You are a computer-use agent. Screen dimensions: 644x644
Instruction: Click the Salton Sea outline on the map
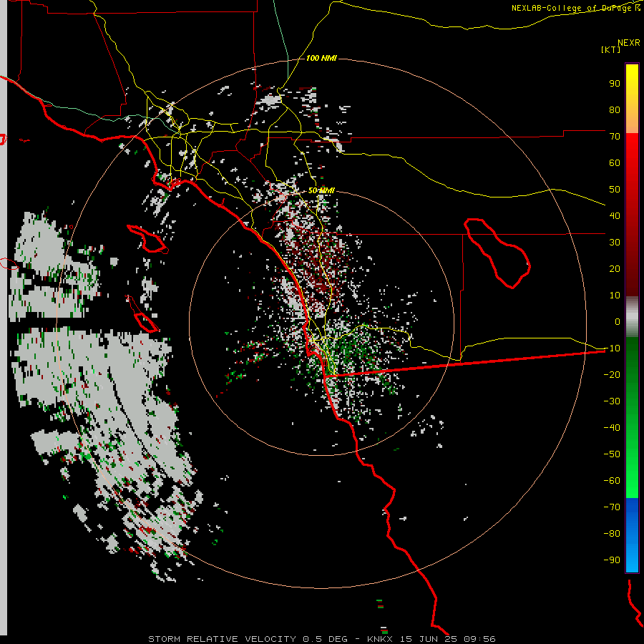click(497, 253)
